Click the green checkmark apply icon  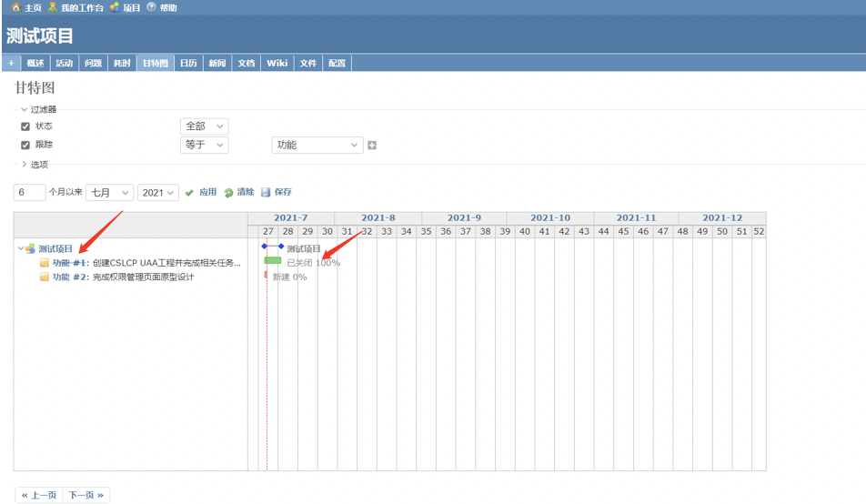(x=189, y=192)
